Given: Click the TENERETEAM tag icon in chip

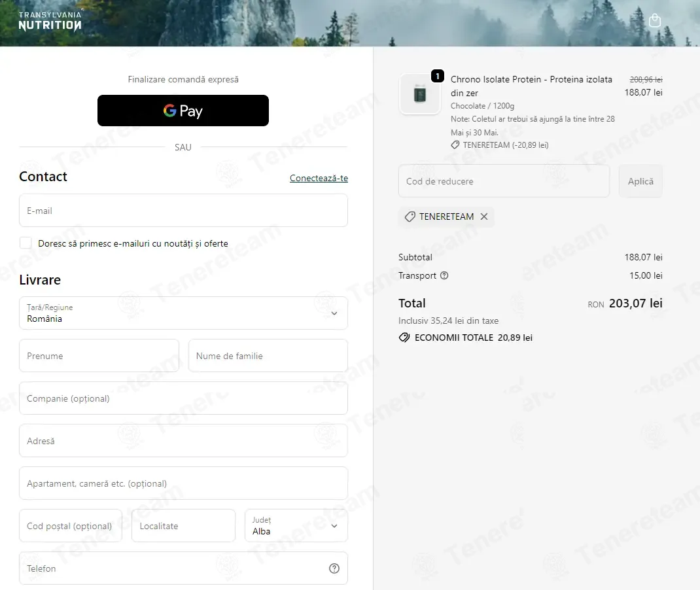Looking at the screenshot, I should point(410,217).
